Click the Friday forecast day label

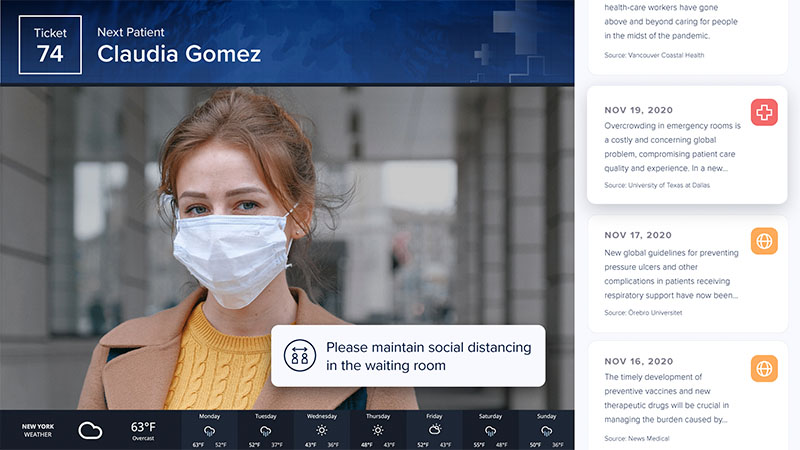(x=434, y=416)
